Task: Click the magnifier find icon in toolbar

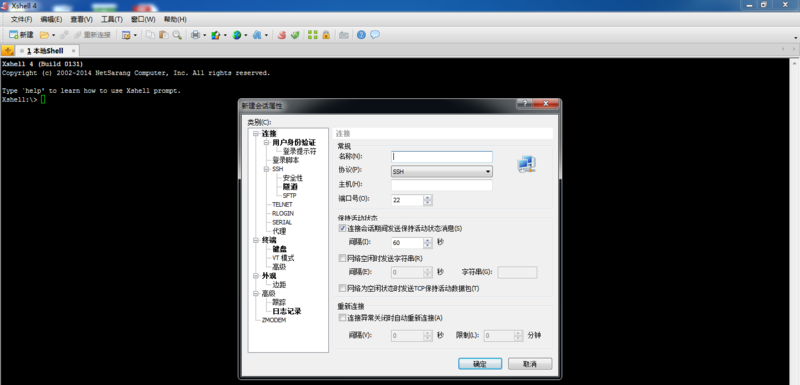Action: tap(177, 35)
